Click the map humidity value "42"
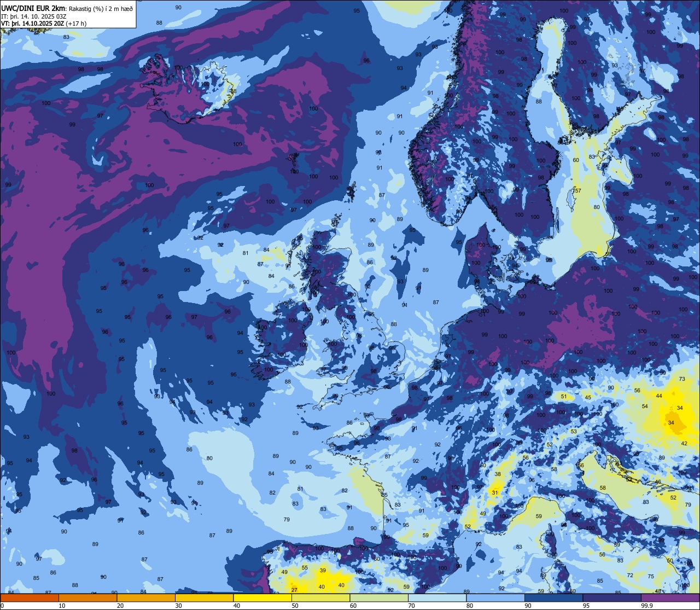Image resolution: width=700 pixels, height=610 pixels. (684, 443)
